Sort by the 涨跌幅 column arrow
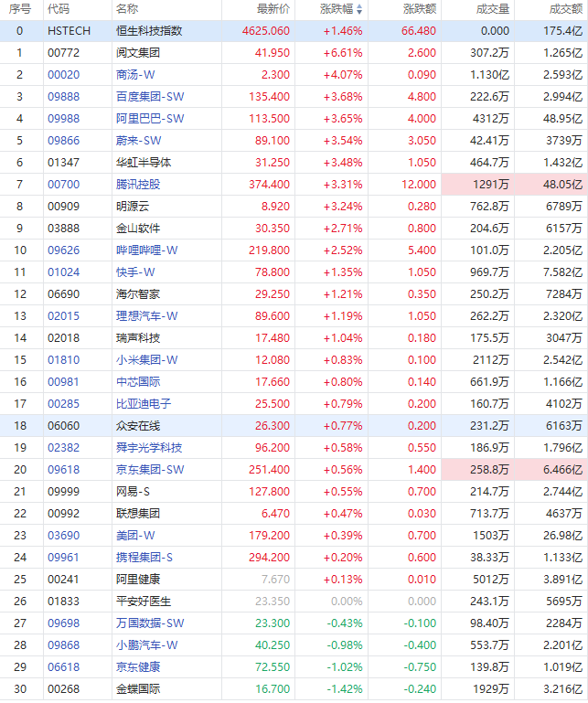 click(x=359, y=9)
